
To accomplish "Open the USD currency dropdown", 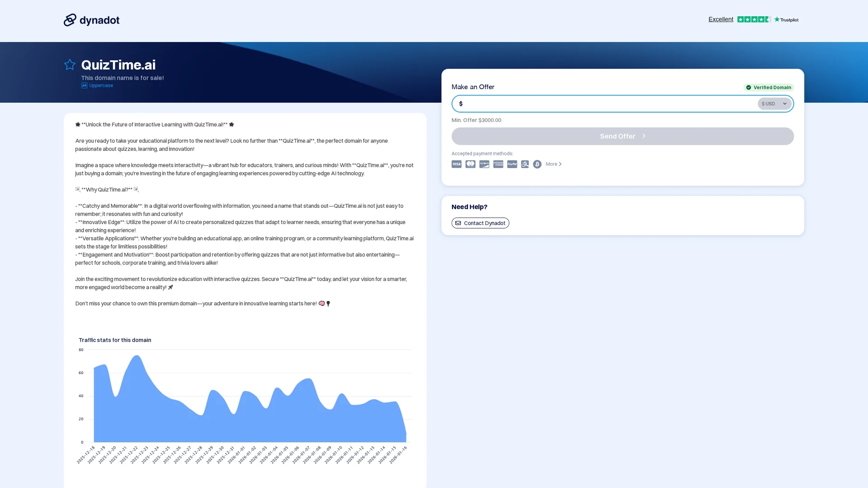I will [774, 103].
